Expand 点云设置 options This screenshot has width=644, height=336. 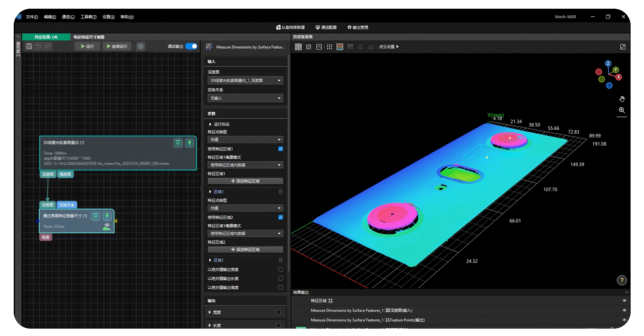point(389,47)
